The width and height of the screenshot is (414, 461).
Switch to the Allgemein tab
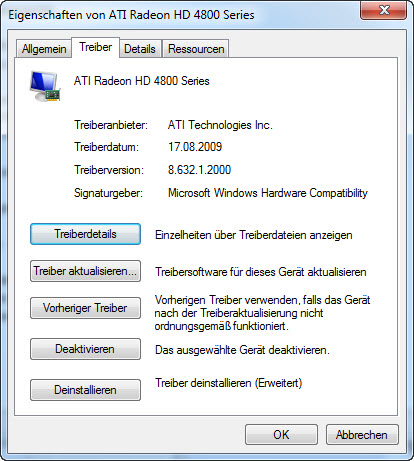(44, 49)
